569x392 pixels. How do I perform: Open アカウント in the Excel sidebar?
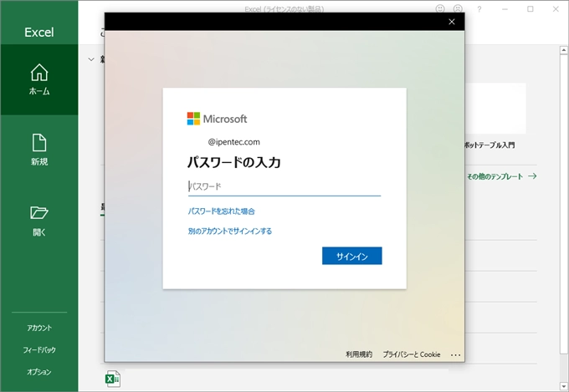click(39, 328)
